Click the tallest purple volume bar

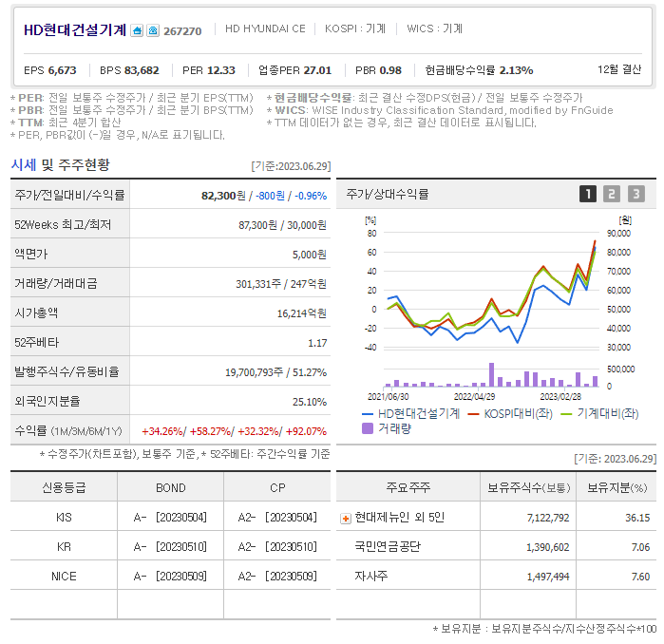(491, 374)
